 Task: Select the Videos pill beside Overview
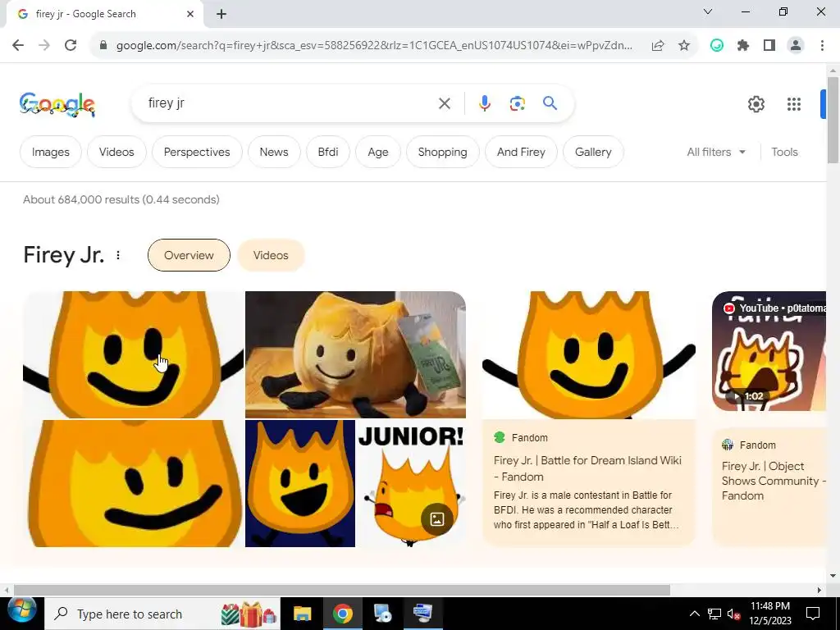click(271, 256)
